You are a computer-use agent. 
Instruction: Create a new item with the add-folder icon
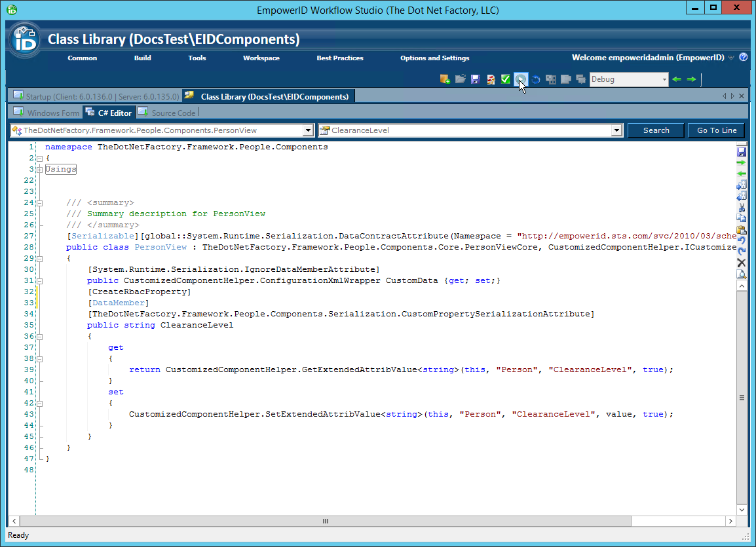pos(445,79)
